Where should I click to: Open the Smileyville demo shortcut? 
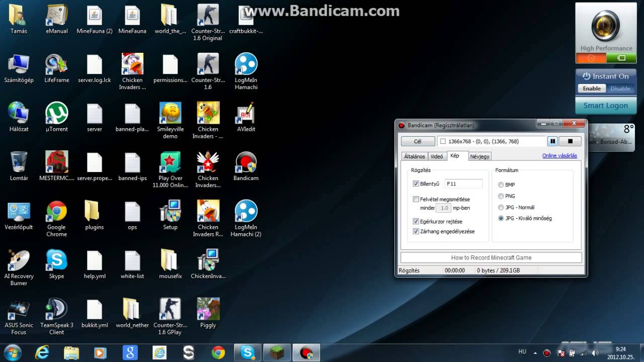tap(170, 121)
